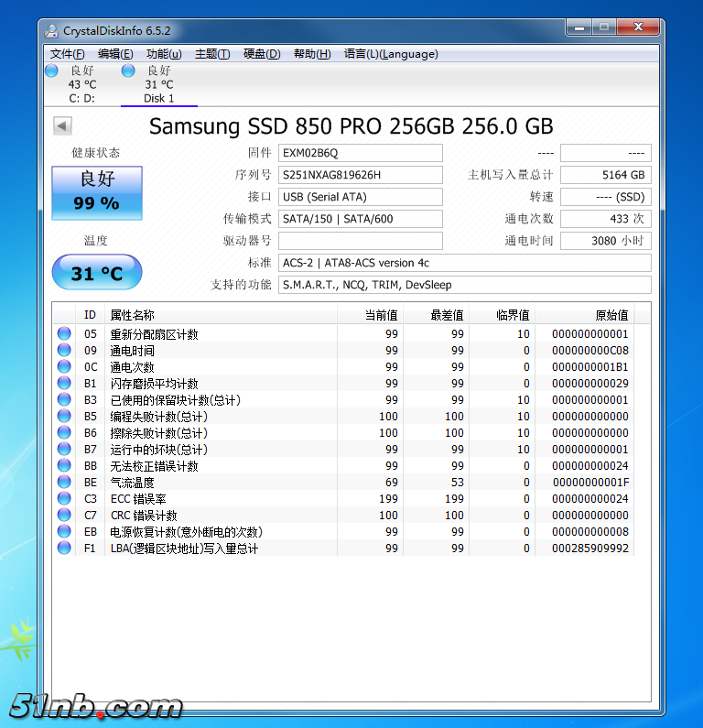Select the ECC 错误率 attribute row

(x=343, y=499)
